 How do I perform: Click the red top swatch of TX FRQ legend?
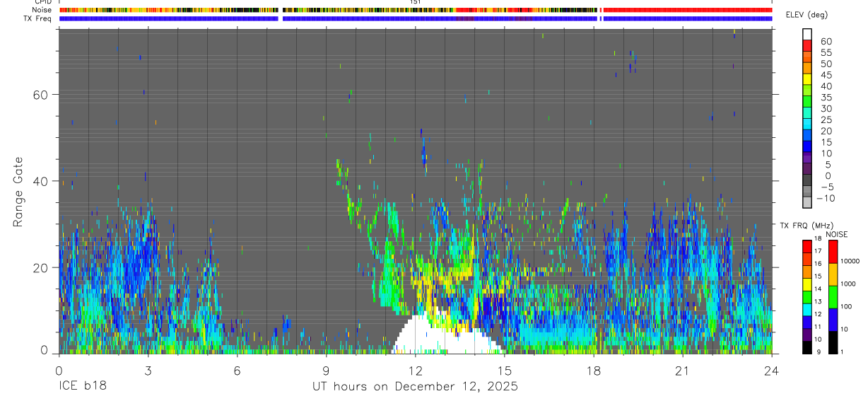pos(807,246)
